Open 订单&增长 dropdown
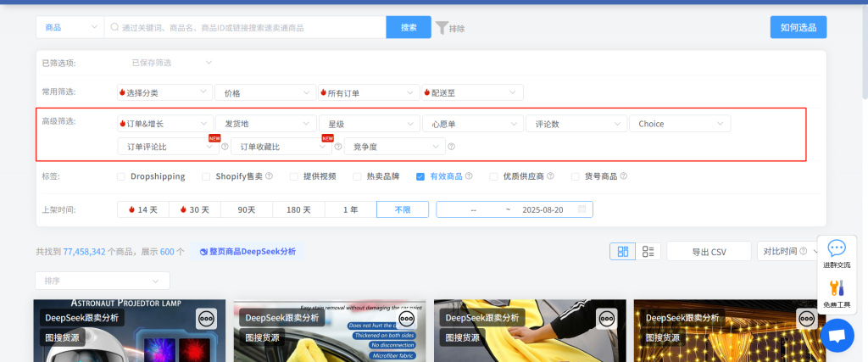Viewport: 868px width, 362px height. coord(165,124)
